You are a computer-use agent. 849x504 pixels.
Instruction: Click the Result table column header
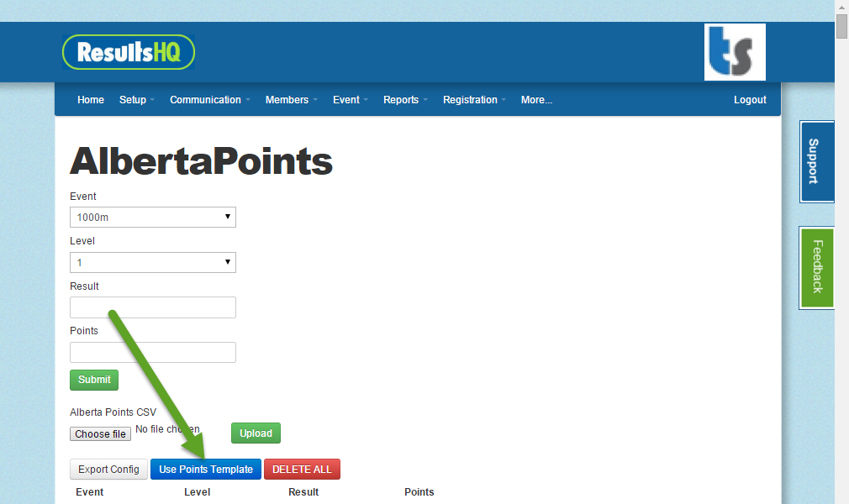[x=303, y=492]
